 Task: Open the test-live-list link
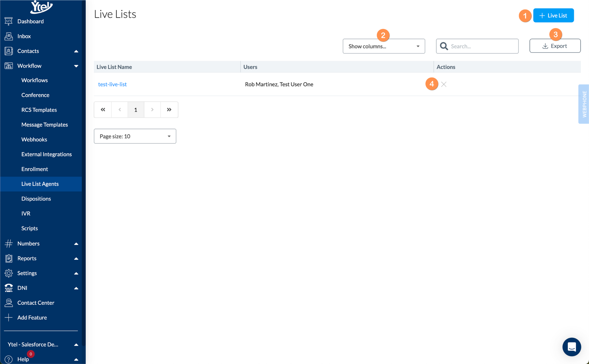pos(112,84)
